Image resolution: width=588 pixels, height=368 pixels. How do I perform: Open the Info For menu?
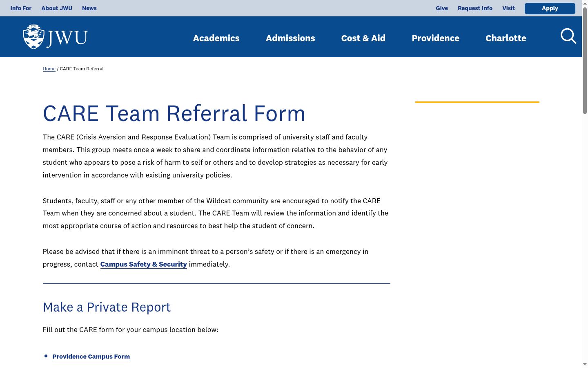21,8
